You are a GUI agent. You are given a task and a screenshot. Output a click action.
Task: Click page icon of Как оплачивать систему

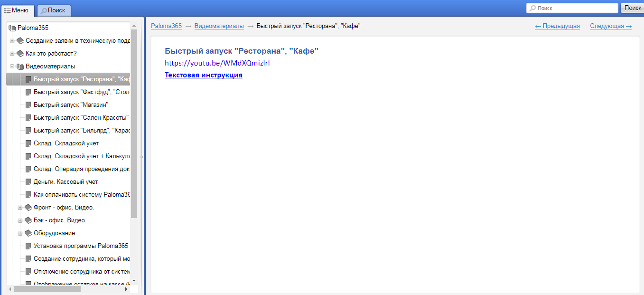(28, 195)
